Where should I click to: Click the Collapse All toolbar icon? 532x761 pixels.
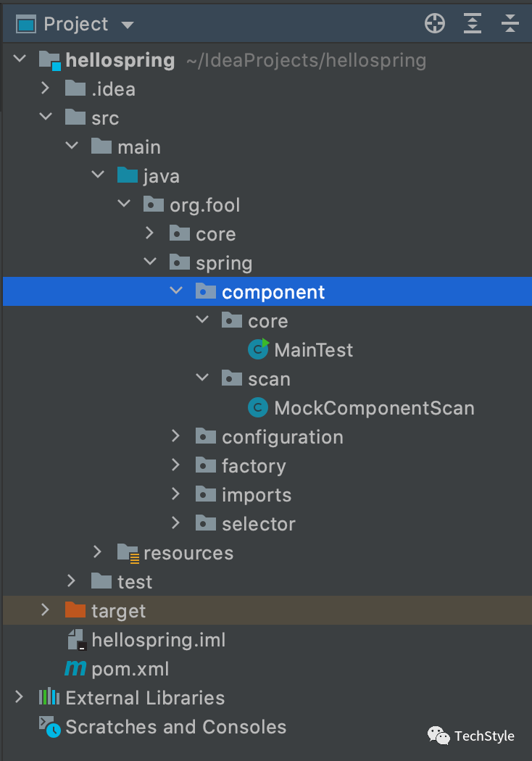click(510, 24)
